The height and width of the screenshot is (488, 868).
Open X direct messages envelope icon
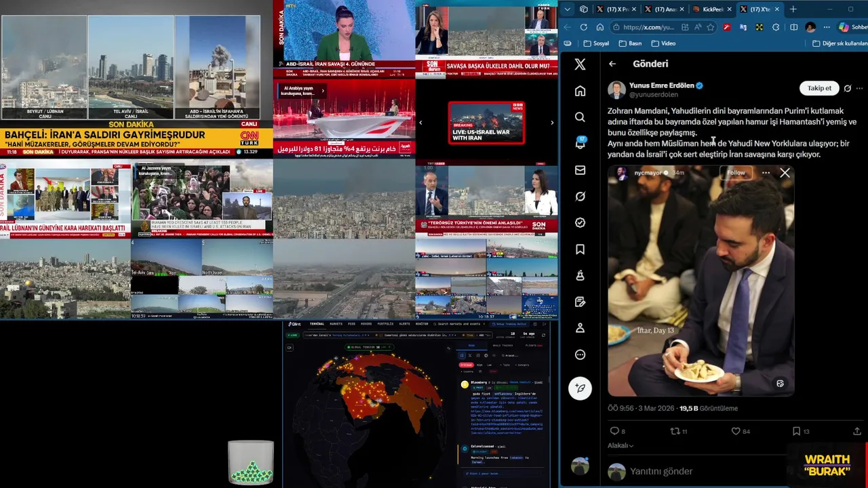click(580, 170)
